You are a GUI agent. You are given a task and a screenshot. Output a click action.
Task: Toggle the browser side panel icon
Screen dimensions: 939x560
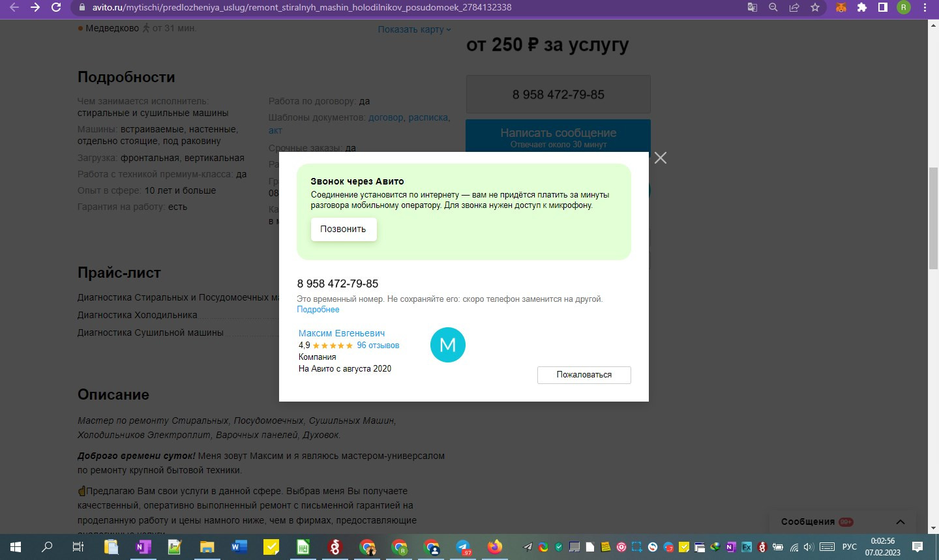883,7
